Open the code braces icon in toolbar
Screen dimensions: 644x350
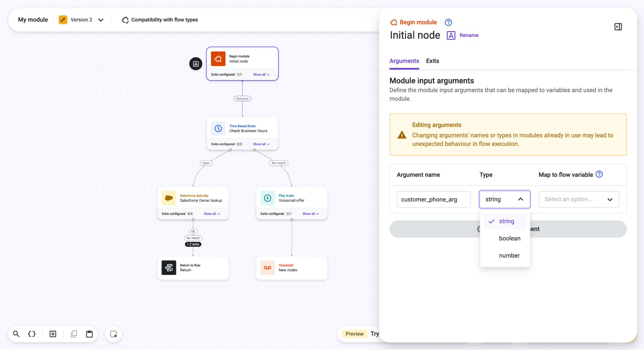tap(32, 334)
